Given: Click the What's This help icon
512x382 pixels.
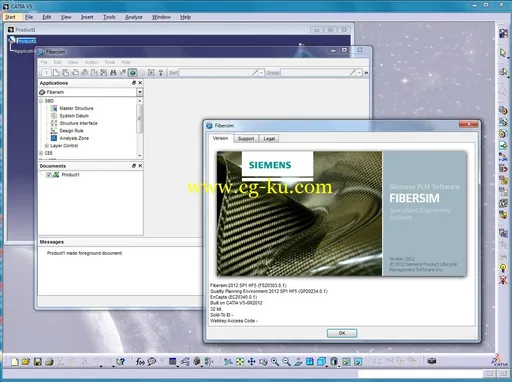Looking at the screenshot, I should point(121,361).
